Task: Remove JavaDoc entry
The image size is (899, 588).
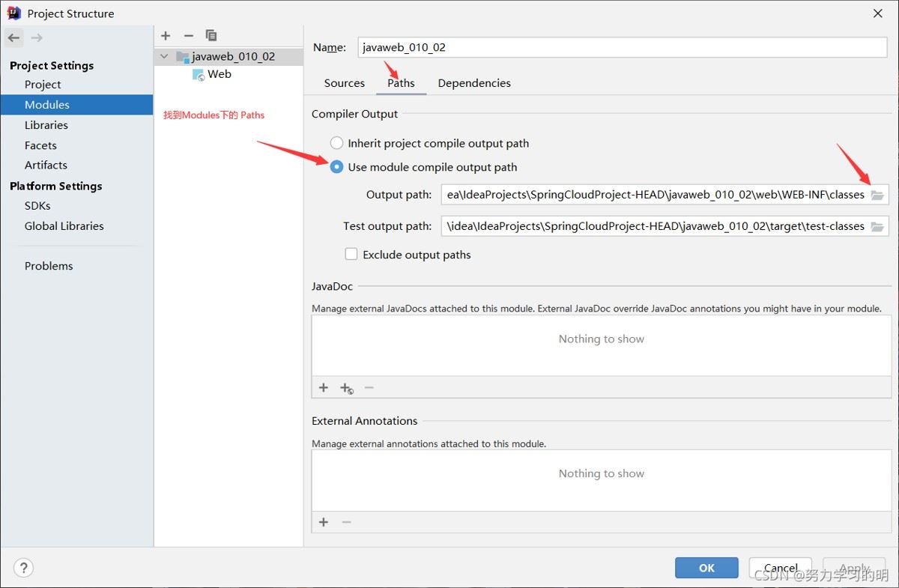Action: pyautogui.click(x=369, y=387)
